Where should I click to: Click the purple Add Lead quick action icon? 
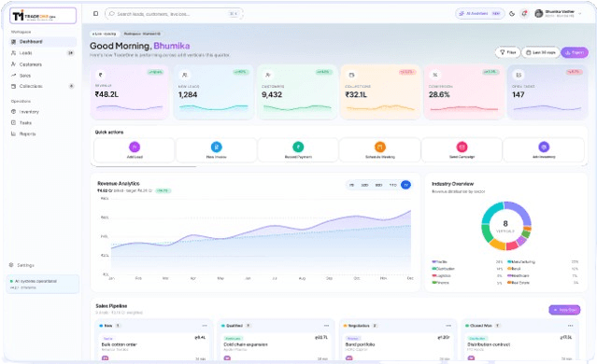pos(135,147)
